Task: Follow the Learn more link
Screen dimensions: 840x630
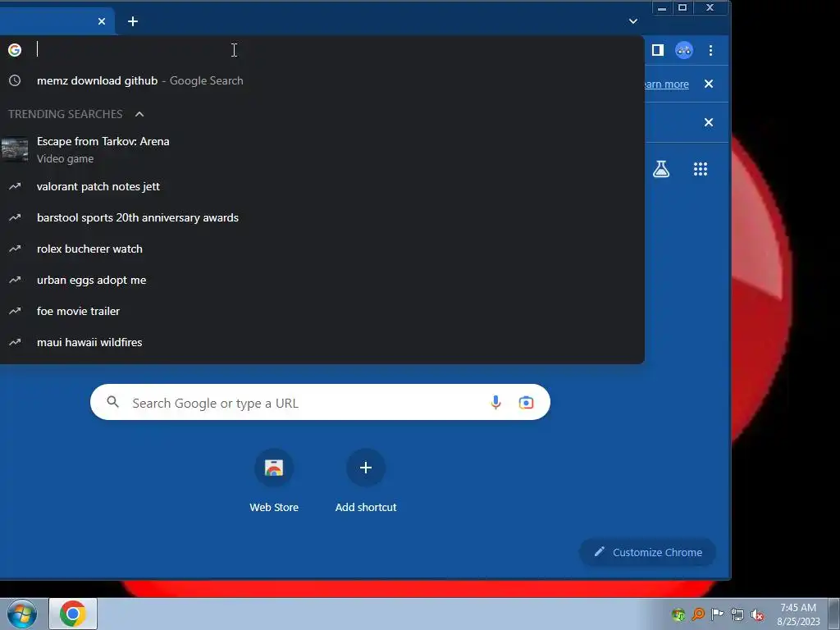Action: click(666, 84)
